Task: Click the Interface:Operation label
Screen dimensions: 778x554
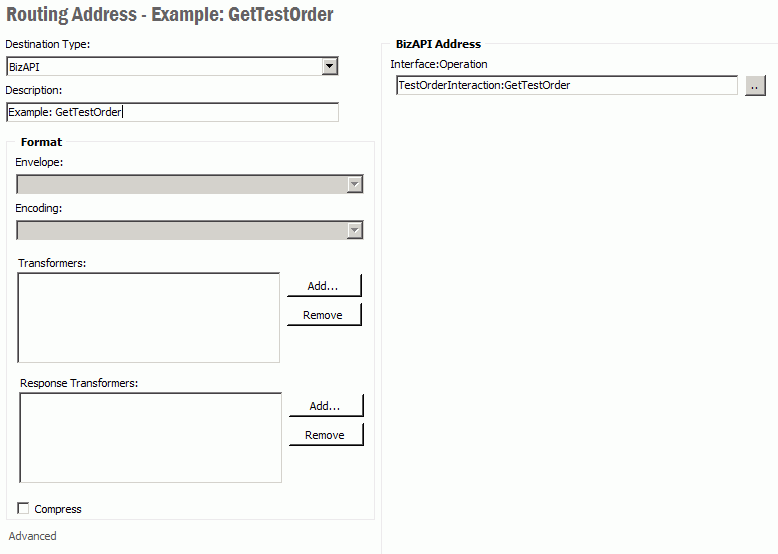Action: point(439,64)
